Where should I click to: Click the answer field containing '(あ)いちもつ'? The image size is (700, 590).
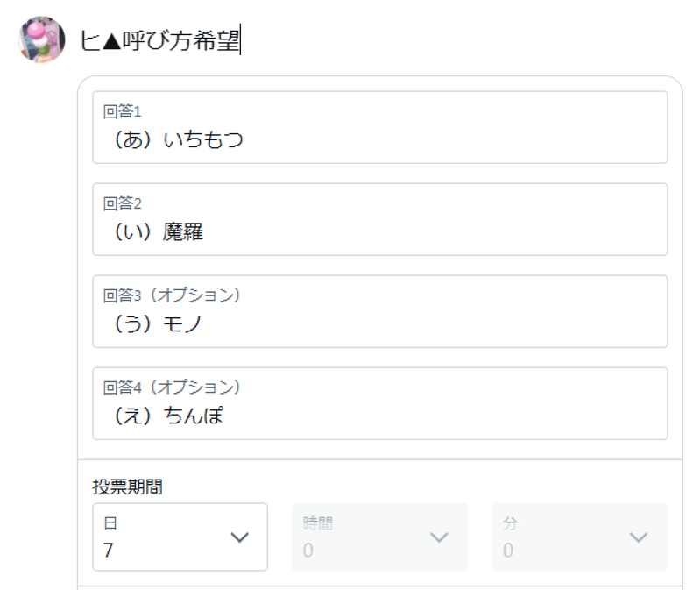point(379,139)
